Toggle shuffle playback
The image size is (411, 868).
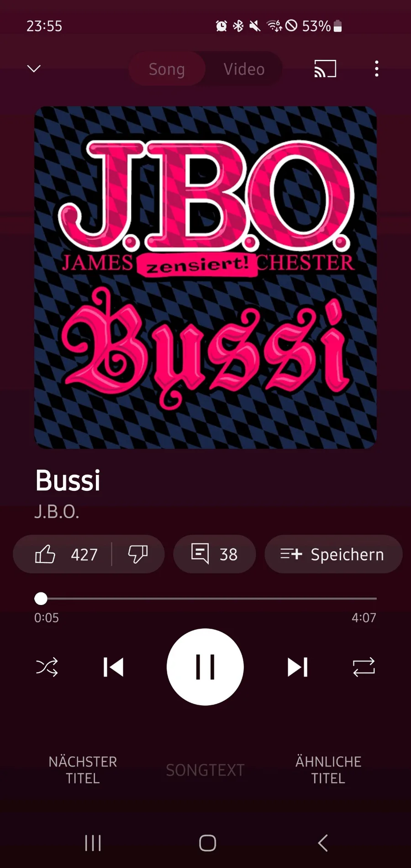[x=47, y=667]
